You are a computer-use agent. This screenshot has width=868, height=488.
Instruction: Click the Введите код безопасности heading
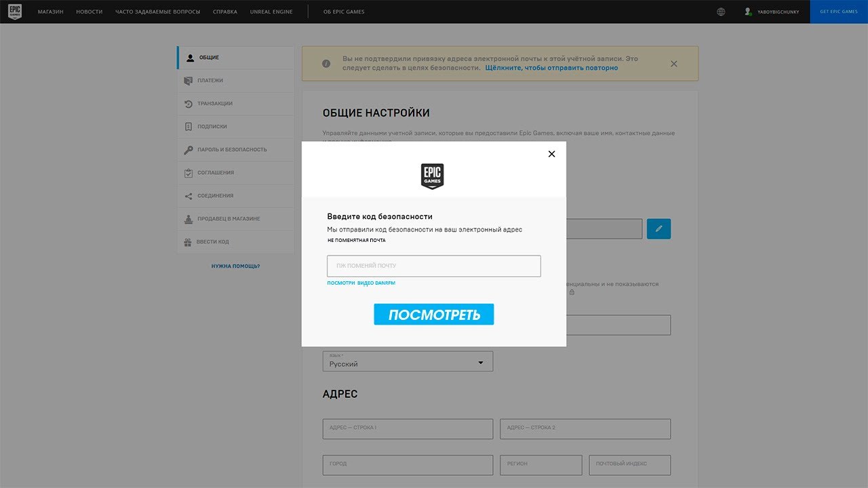pos(380,217)
